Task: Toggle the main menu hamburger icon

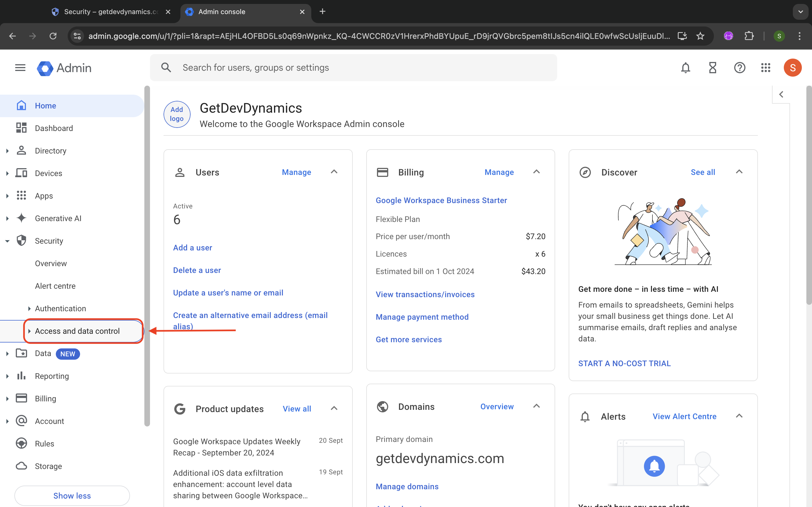Action: point(20,68)
